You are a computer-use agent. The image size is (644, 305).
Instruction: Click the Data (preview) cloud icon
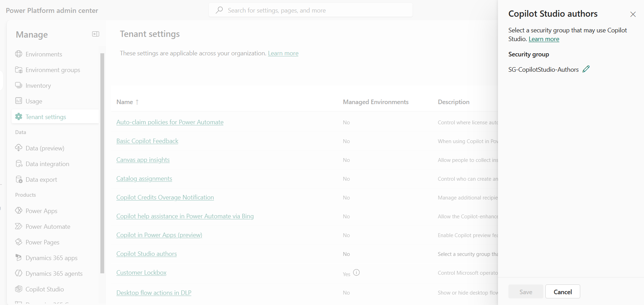click(19, 148)
